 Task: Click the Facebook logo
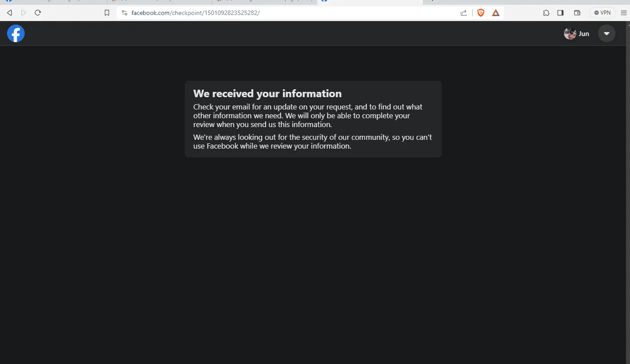[x=16, y=33]
